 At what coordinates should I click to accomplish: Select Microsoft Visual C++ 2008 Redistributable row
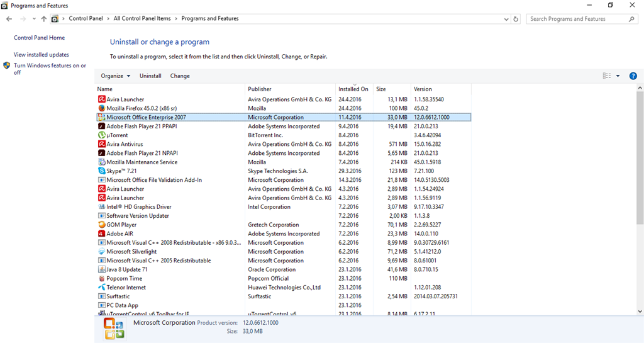point(284,243)
